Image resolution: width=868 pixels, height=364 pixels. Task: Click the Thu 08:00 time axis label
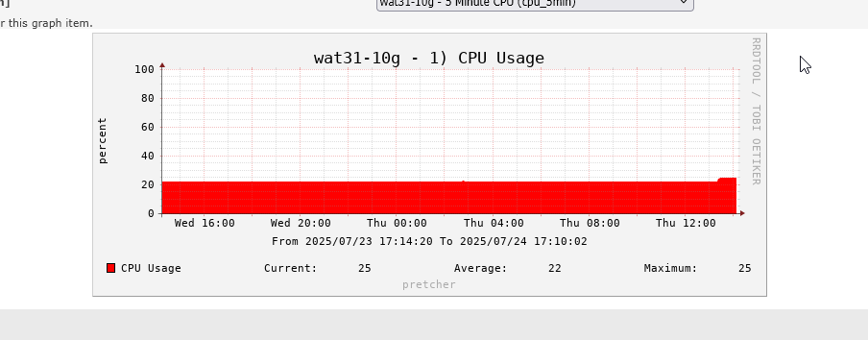[590, 223]
